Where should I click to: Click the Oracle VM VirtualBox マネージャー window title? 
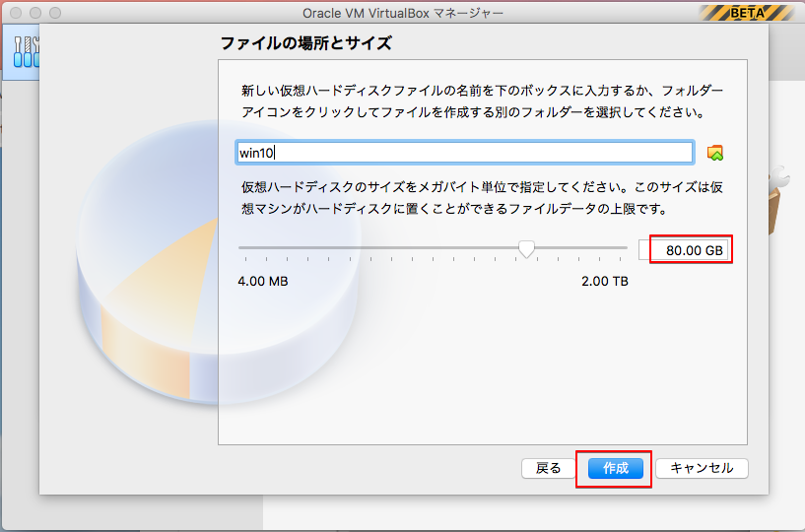(403, 13)
